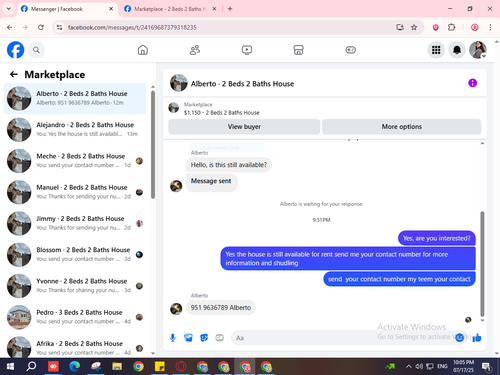Click the chat messages scrollbar
500x375 pixels.
pyautogui.click(x=482, y=263)
